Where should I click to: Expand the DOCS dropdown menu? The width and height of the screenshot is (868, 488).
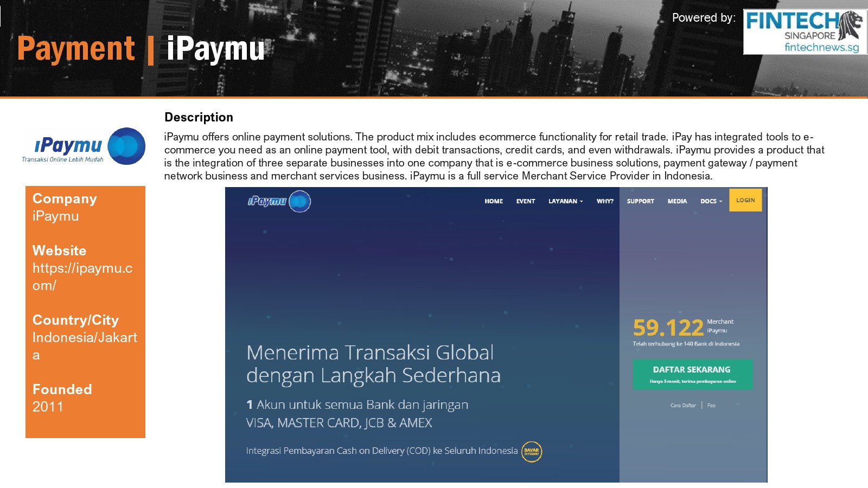[711, 201]
